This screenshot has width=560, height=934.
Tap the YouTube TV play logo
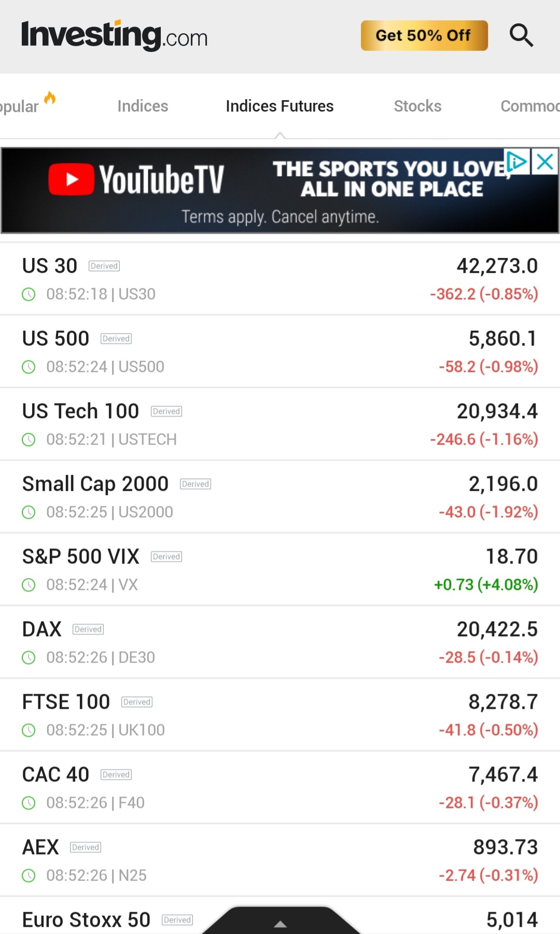pyautogui.click(x=72, y=180)
